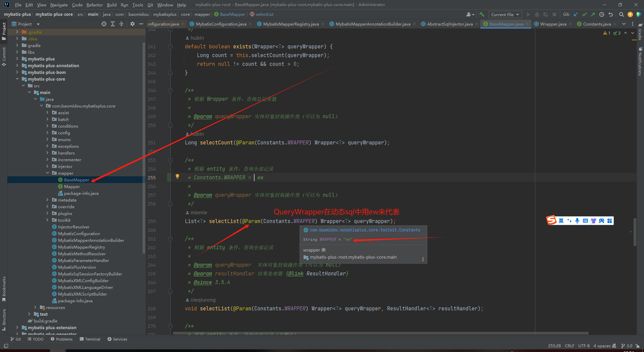
Task: Switch to Wrapper.java tab
Action: (x=553, y=24)
